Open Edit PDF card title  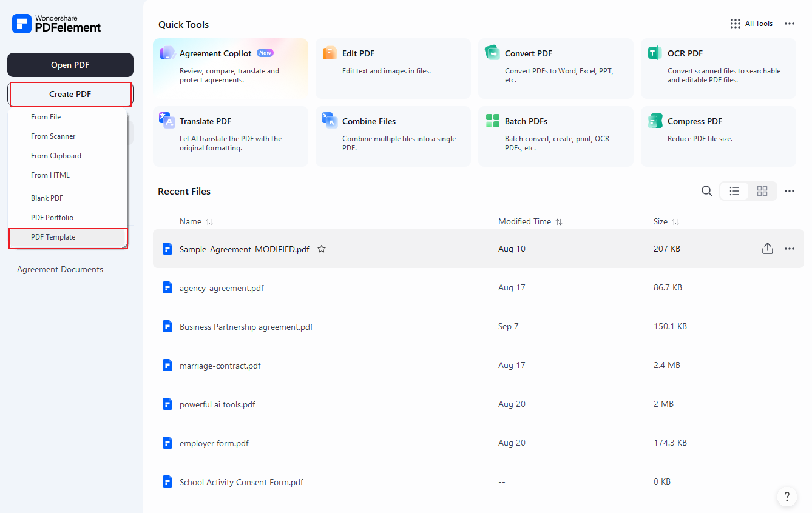pos(358,53)
